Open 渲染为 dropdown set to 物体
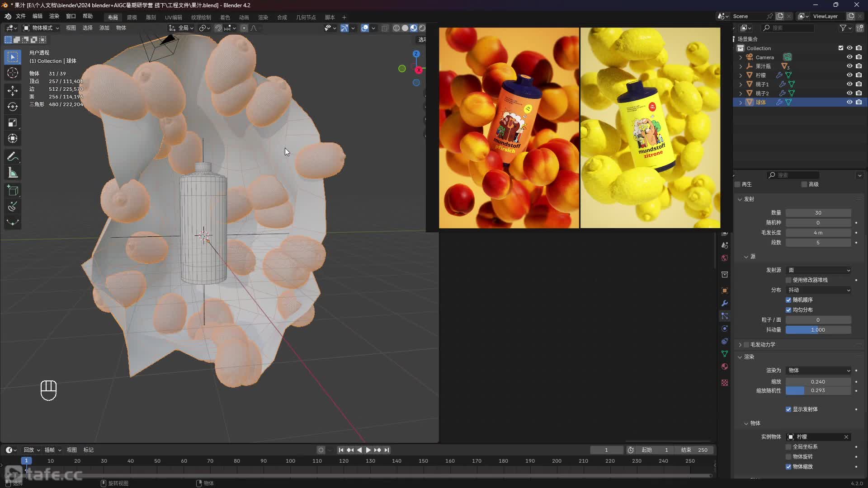The image size is (868, 488). tap(819, 371)
